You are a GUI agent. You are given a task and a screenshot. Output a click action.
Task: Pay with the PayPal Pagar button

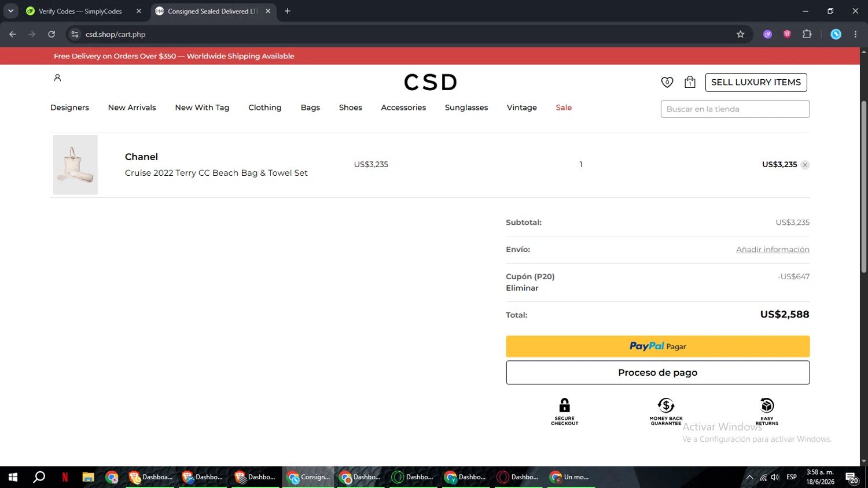[657, 346]
